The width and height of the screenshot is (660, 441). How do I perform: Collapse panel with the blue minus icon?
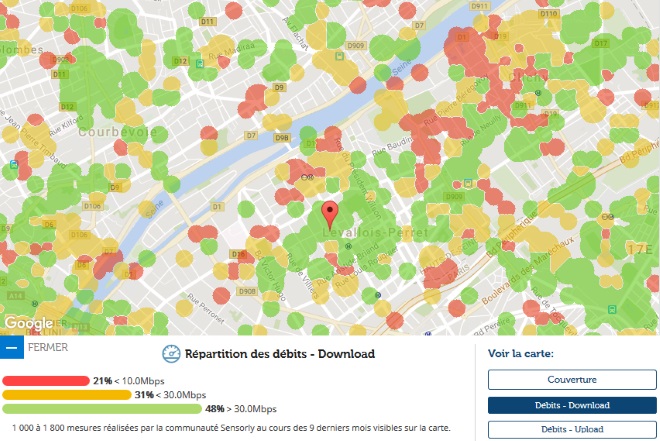tap(12, 348)
